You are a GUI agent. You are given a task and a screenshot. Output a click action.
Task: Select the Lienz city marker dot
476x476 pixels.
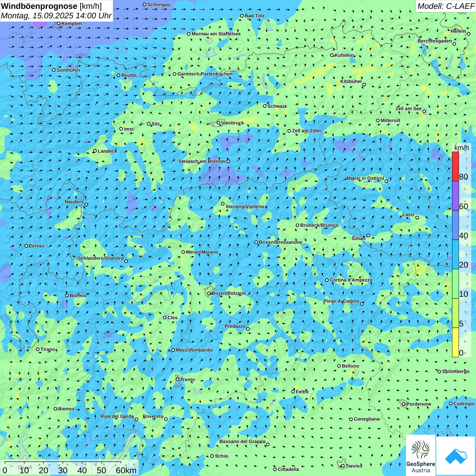[x=417, y=218]
